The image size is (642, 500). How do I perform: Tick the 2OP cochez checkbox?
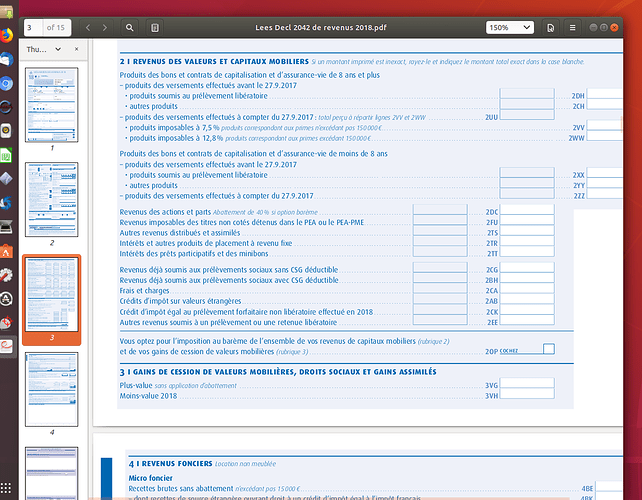coord(549,349)
